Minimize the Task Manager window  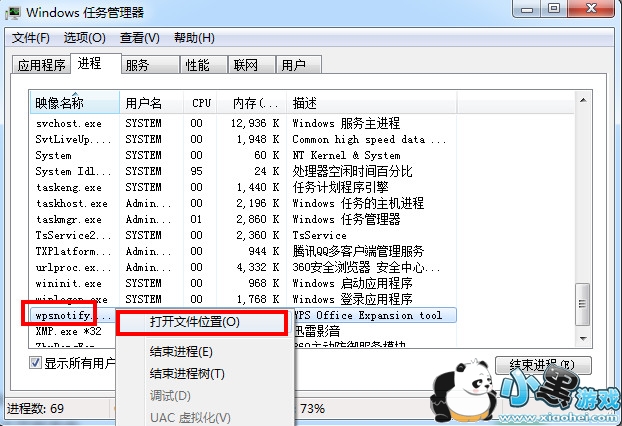527,9
